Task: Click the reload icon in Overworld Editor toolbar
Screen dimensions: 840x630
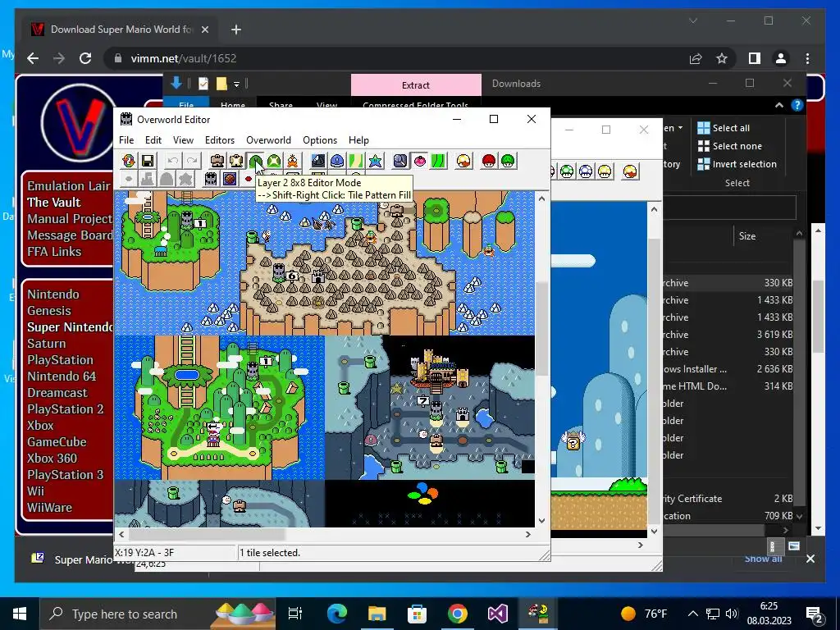Action: tap(129, 161)
